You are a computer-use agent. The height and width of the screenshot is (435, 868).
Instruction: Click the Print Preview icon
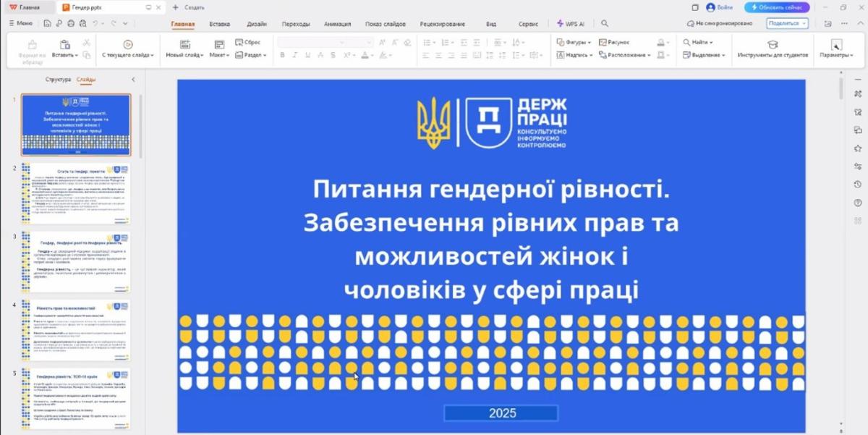point(82,23)
